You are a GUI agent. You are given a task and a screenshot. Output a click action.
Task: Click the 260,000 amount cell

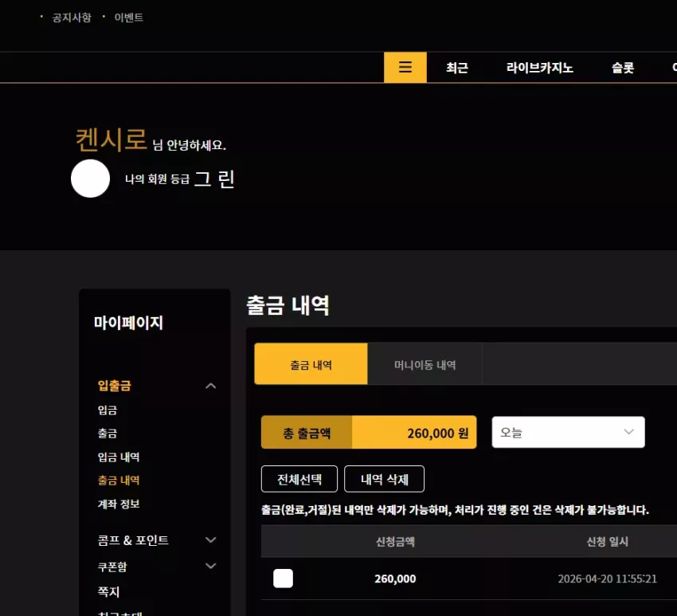[395, 579]
